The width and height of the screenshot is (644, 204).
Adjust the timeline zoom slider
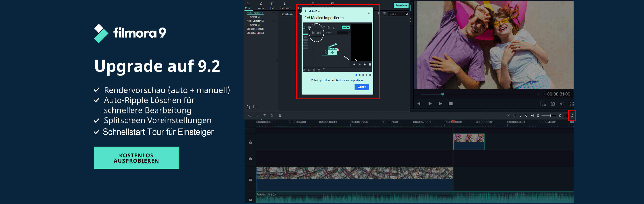click(550, 115)
